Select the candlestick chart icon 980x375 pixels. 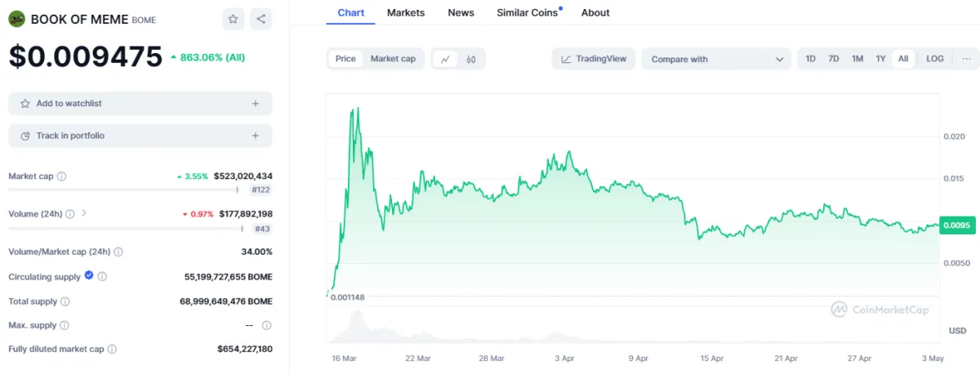pyautogui.click(x=471, y=59)
